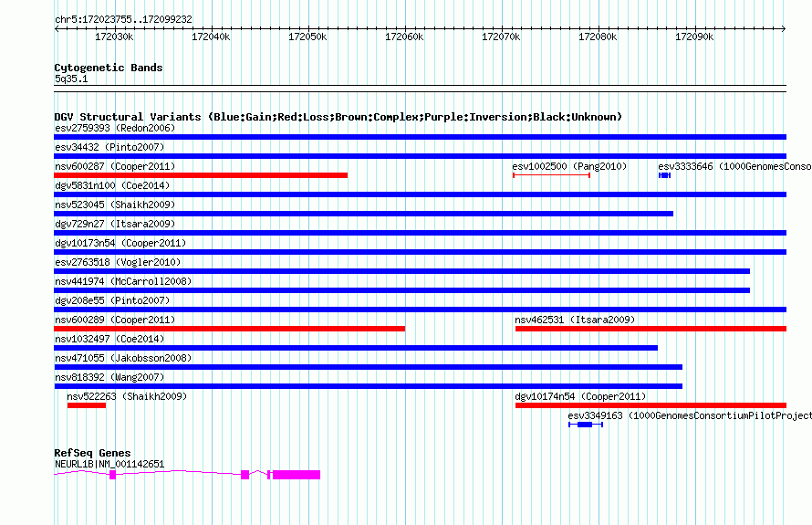Open nsv600289 (Cooper2011) label

[115, 320]
